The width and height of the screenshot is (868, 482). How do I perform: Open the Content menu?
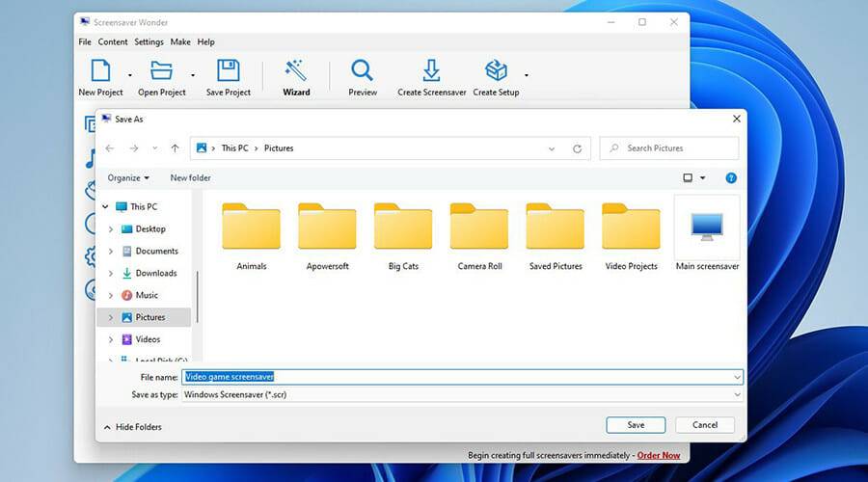coord(113,41)
